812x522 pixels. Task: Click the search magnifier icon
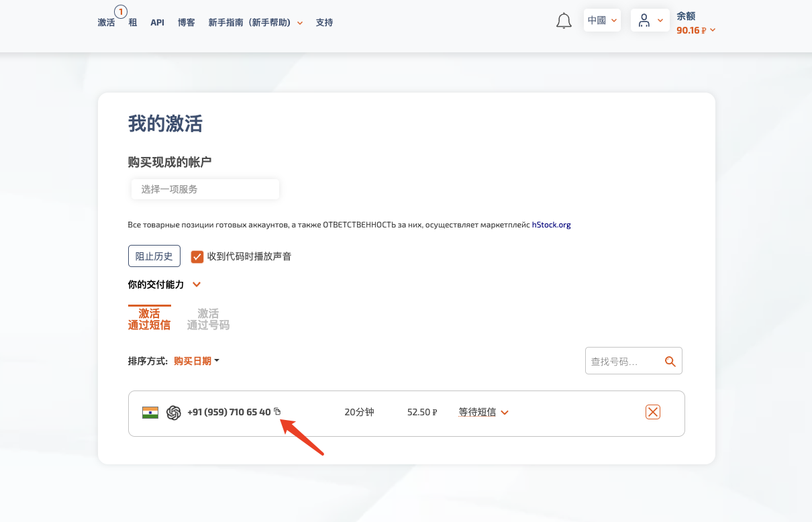click(x=670, y=361)
